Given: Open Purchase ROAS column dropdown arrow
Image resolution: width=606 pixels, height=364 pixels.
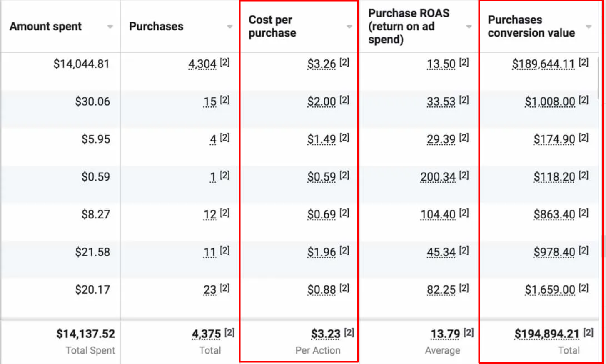Looking at the screenshot, I should [469, 27].
